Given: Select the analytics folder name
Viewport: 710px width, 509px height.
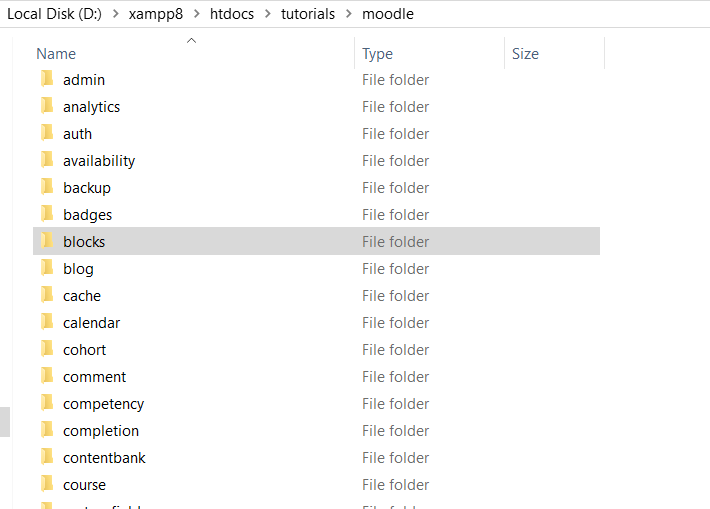Looking at the screenshot, I should (x=91, y=107).
